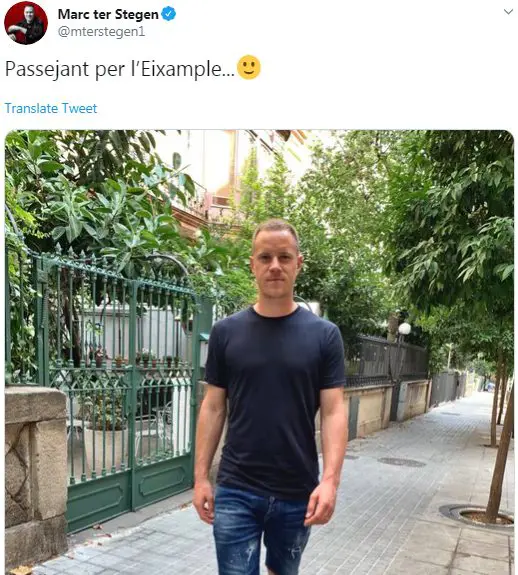Open the tweet options chevron menu
The width and height of the screenshot is (518, 575).
pos(508,12)
